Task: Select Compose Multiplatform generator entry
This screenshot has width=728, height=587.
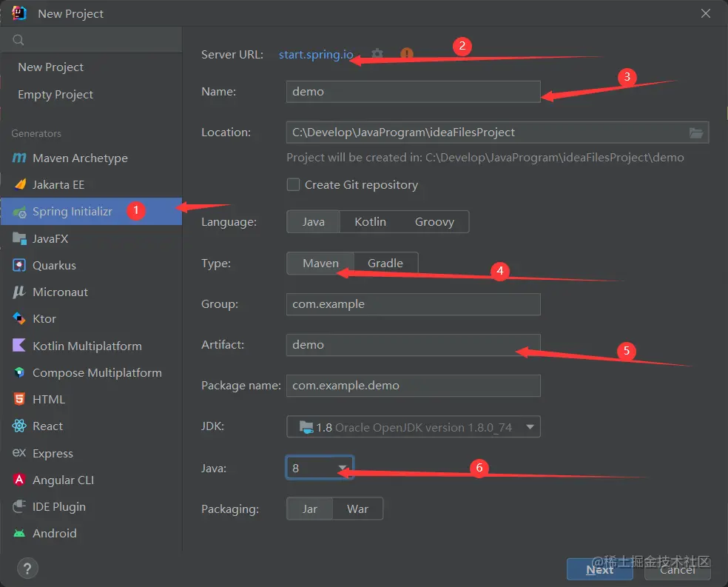Action: point(91,372)
